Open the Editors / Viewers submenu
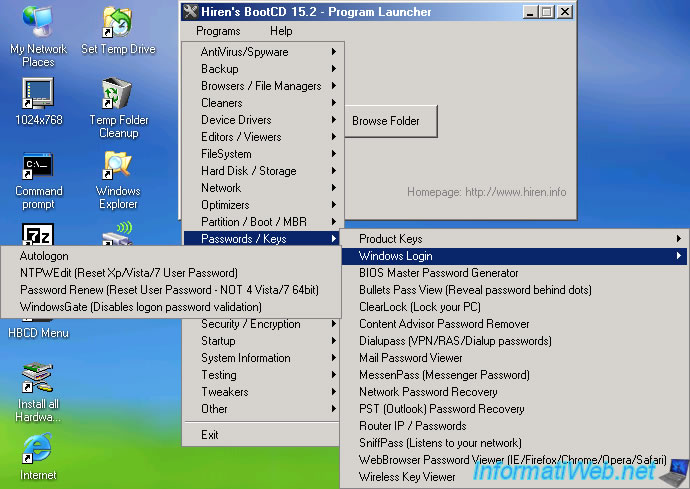 262,137
